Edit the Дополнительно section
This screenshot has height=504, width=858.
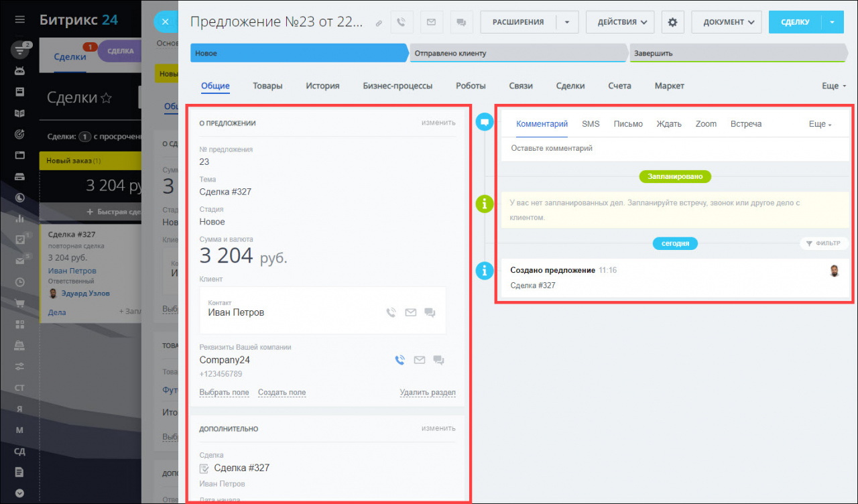[438, 428]
